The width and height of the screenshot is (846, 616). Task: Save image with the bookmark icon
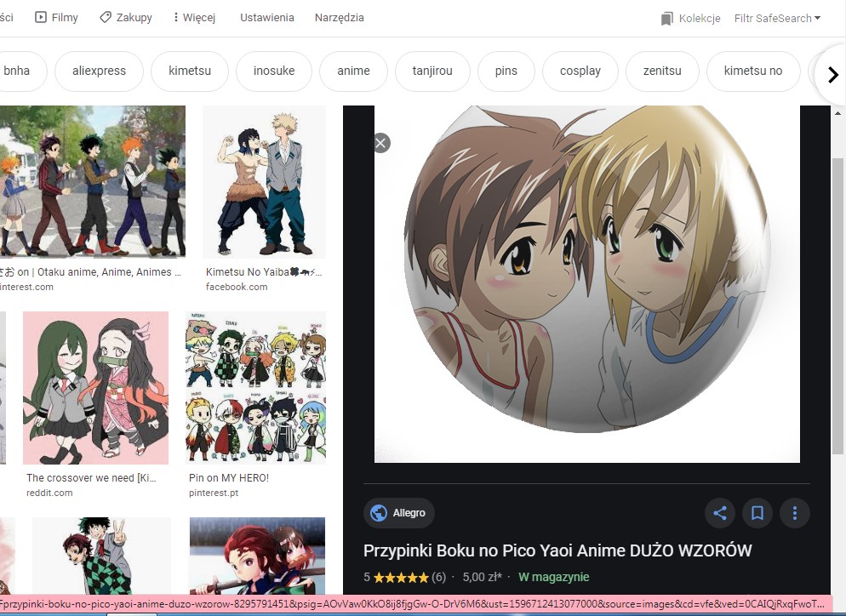point(757,513)
